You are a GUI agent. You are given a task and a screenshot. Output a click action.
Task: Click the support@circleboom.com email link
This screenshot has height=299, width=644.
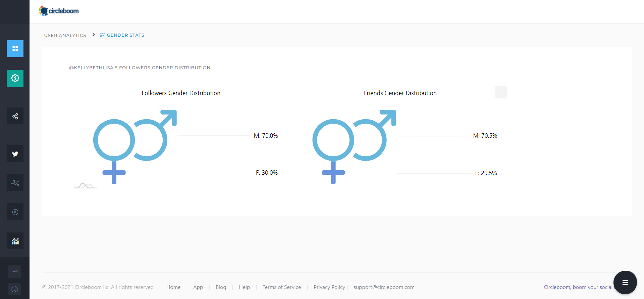tap(384, 287)
